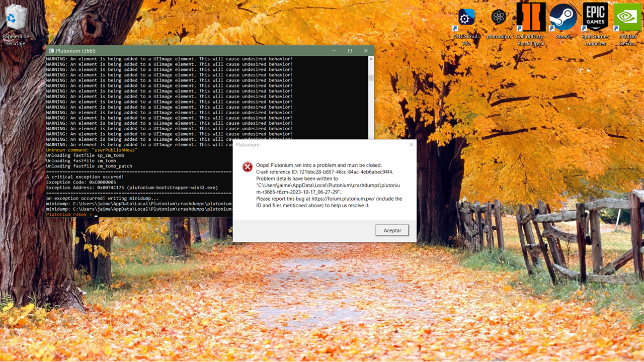Screen dimensions: 644x362
Task: Open the CNCSimulator Pro desktop shortcut
Action: pyautogui.click(x=466, y=19)
